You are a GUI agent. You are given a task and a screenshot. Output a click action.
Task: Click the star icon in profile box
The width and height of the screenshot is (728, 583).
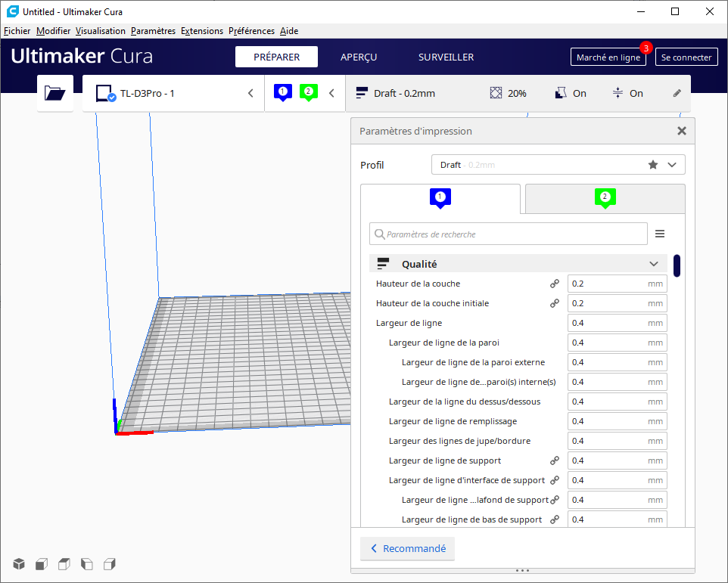653,165
